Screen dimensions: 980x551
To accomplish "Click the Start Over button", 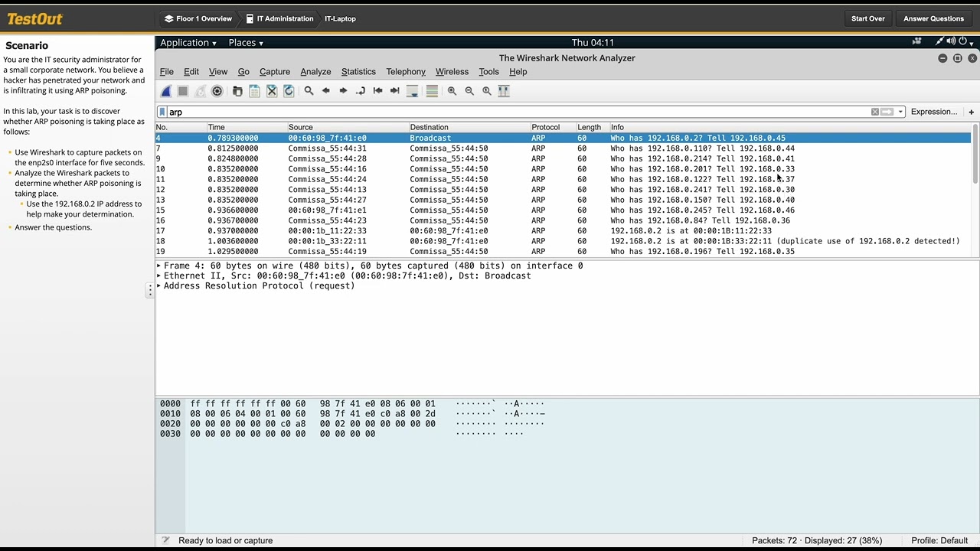I will click(868, 18).
